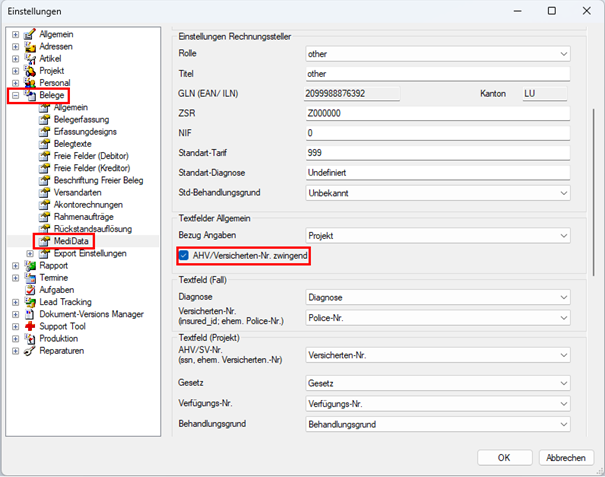
Task: Open the Diagnose dropdown under Textfeld (Fall)
Action: pos(438,298)
